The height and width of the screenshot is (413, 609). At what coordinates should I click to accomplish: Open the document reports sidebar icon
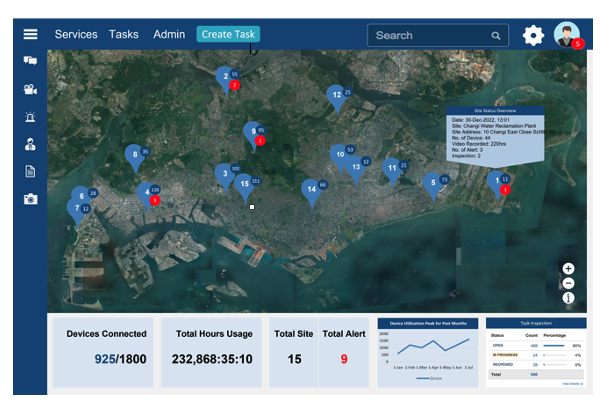[x=31, y=171]
